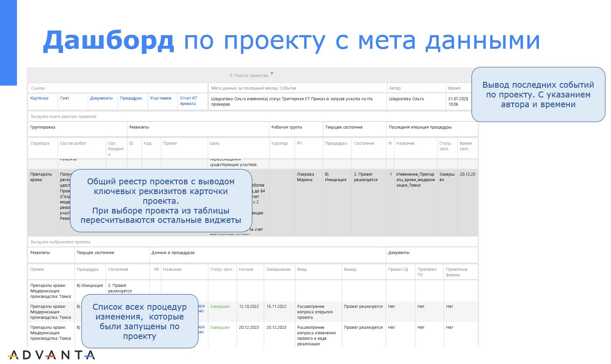
Task: Click the Лаврова Марина cell
Action: tap(305, 177)
